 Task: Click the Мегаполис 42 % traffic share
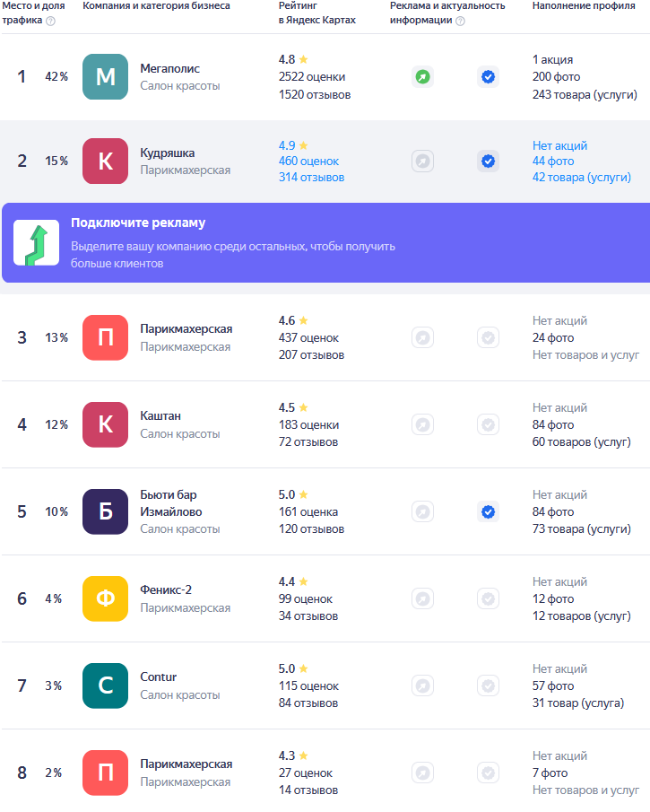[56, 76]
